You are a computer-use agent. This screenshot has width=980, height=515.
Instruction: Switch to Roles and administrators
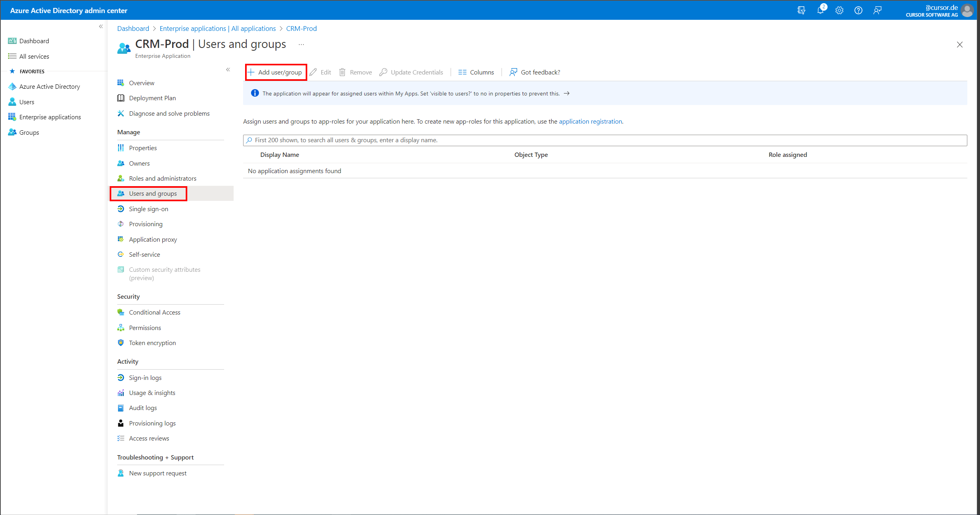click(162, 178)
